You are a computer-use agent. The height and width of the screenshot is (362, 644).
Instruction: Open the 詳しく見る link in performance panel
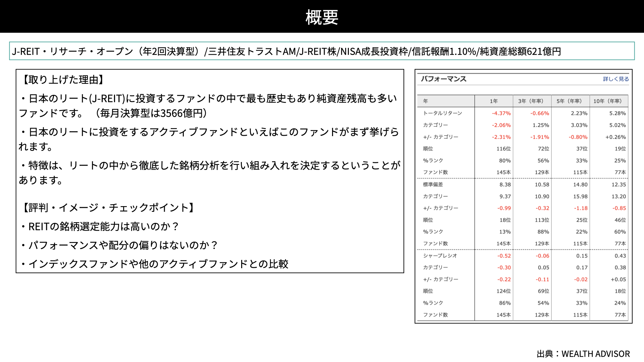[x=616, y=79]
